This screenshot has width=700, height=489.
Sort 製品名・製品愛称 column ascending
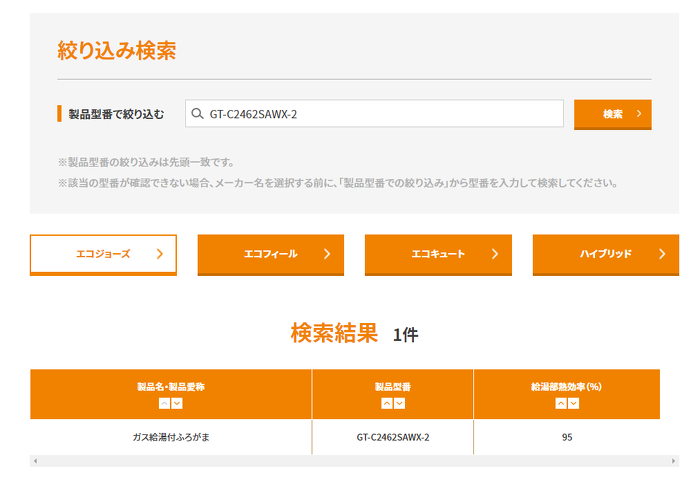coord(164,403)
